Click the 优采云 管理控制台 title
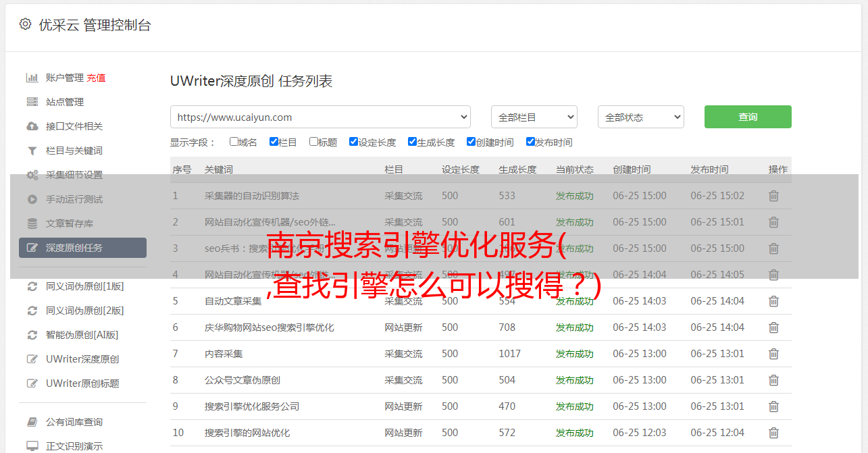 pyautogui.click(x=95, y=25)
